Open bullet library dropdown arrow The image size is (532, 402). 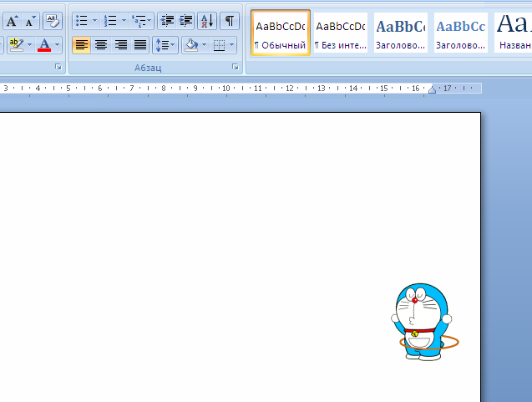tap(94, 21)
